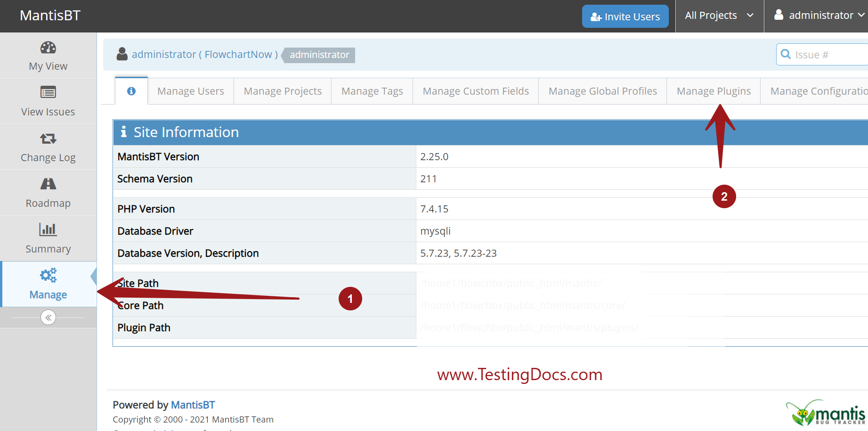Click the My View dashboard icon
This screenshot has width=868, height=431.
[48, 48]
